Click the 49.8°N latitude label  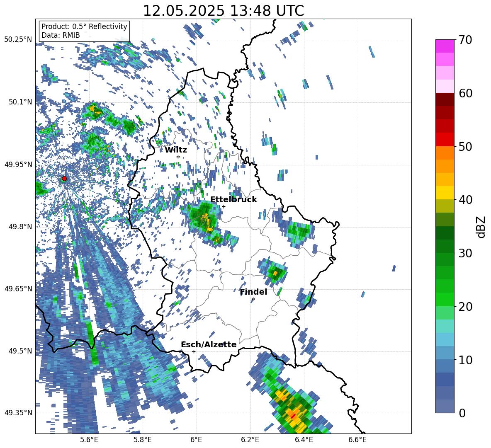click(21, 227)
